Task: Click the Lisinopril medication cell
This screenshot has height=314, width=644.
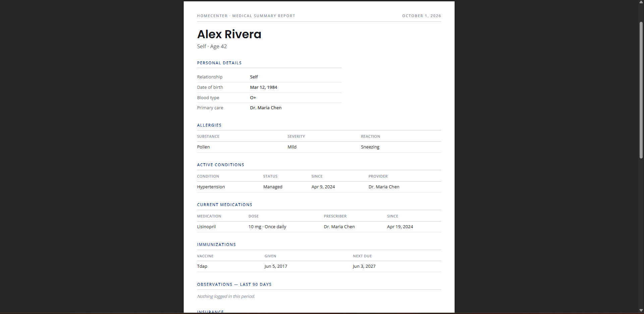Action: (207, 227)
